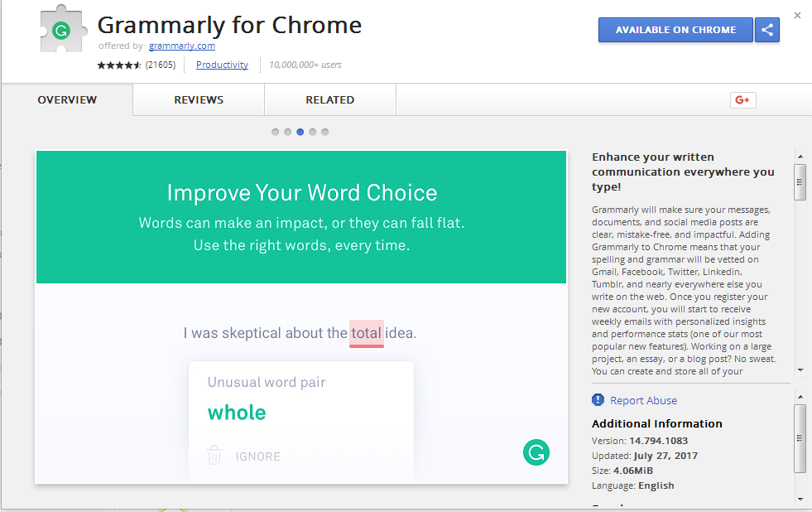The width and height of the screenshot is (812, 512).
Task: Switch to the Reviews tab
Action: pos(199,100)
